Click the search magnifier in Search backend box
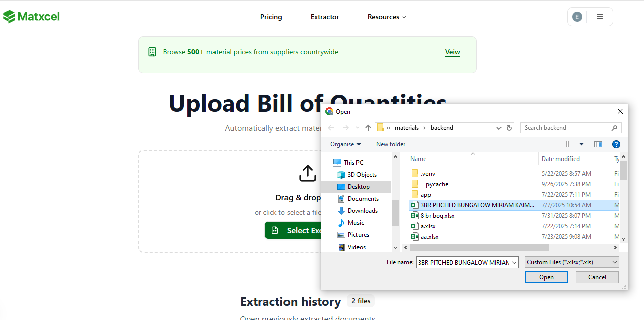Image resolution: width=644 pixels, height=320 pixels. 614,128
